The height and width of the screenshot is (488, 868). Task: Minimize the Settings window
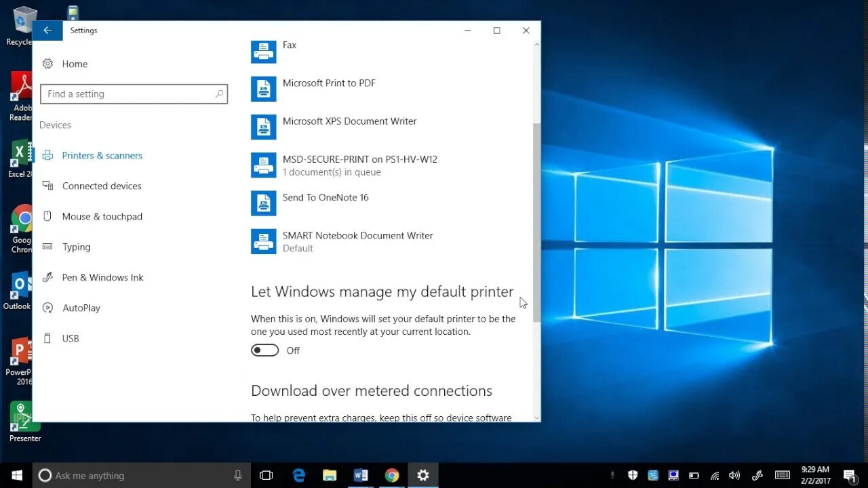tap(468, 30)
